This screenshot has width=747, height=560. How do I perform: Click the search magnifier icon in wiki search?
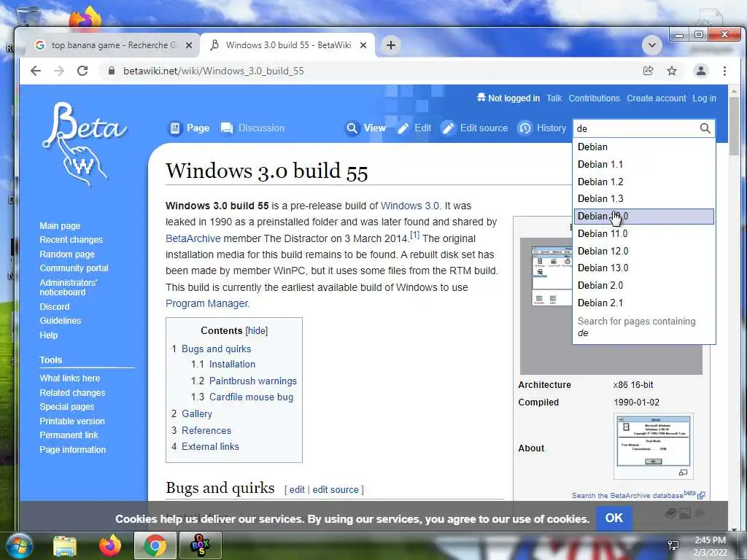705,128
